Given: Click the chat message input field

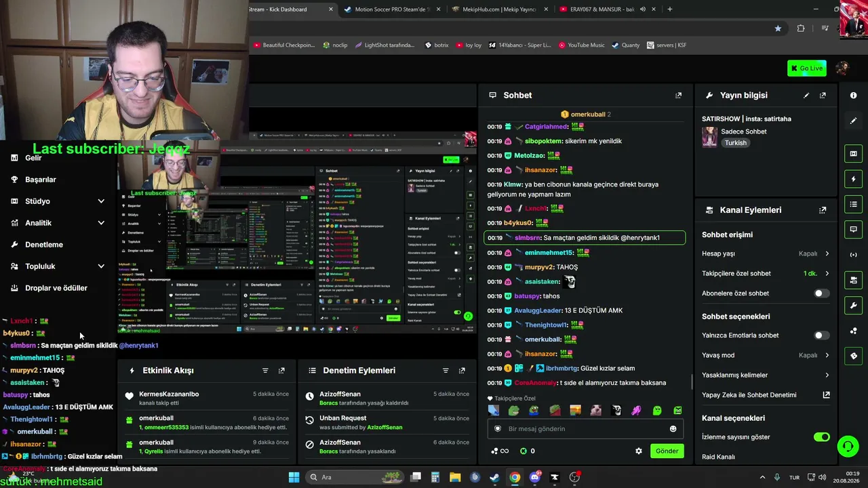Looking at the screenshot, I should click(x=586, y=429).
